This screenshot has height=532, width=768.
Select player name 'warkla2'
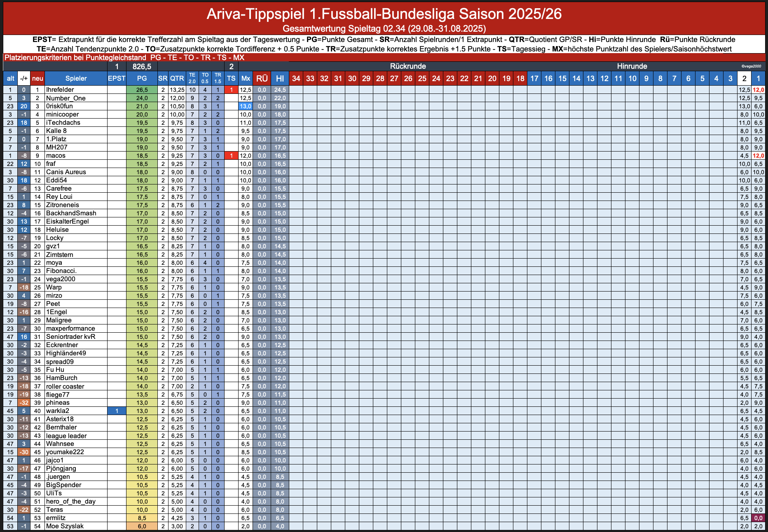coord(58,411)
